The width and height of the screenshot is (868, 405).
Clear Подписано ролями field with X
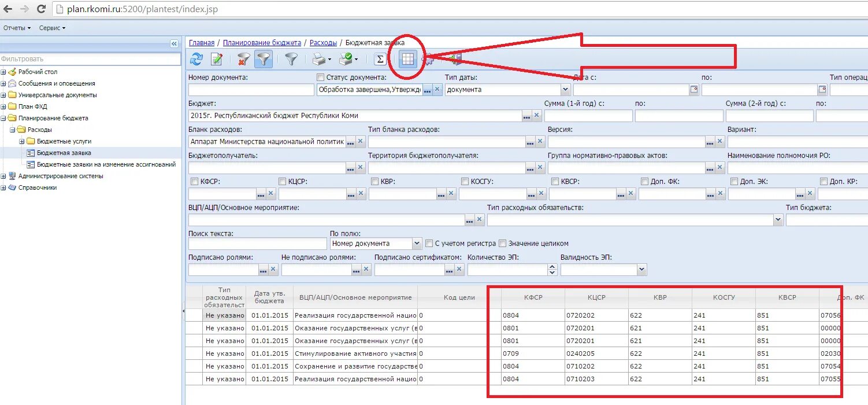click(273, 270)
